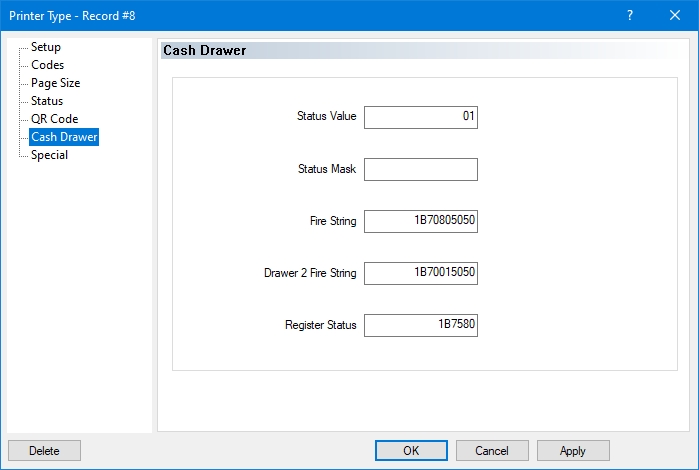
Task: Apply the printer type changes
Action: point(573,451)
